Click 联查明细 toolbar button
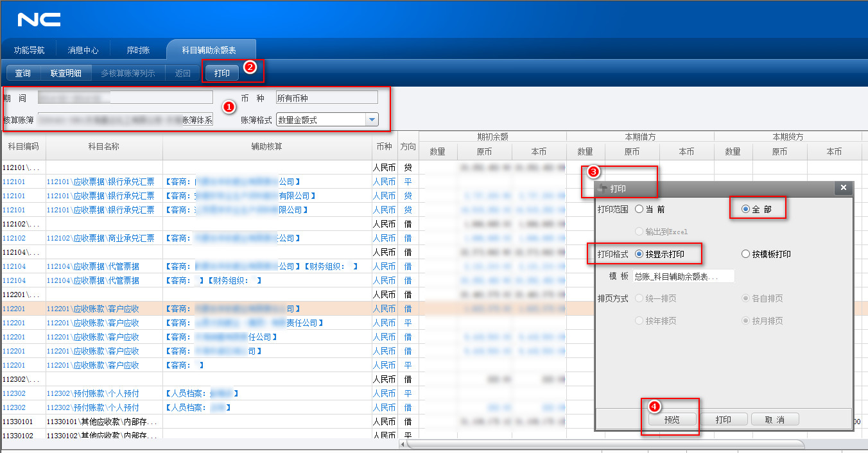This screenshot has width=868, height=453. pyautogui.click(x=65, y=73)
